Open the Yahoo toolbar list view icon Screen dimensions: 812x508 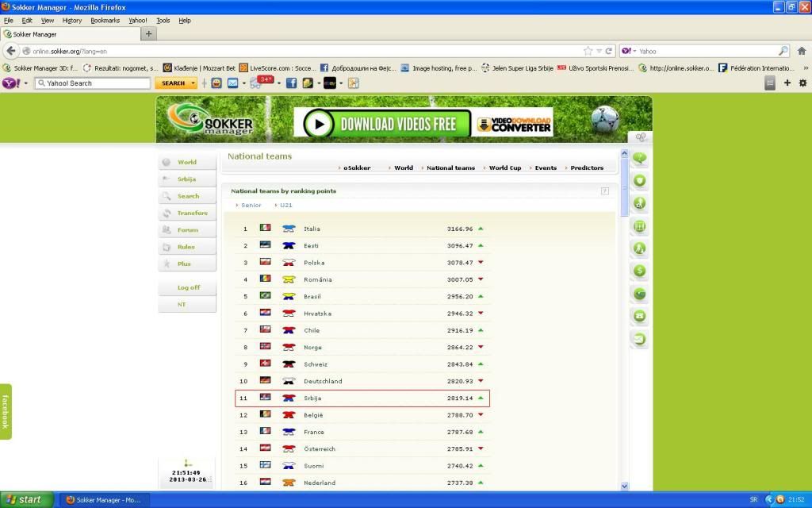(770, 83)
